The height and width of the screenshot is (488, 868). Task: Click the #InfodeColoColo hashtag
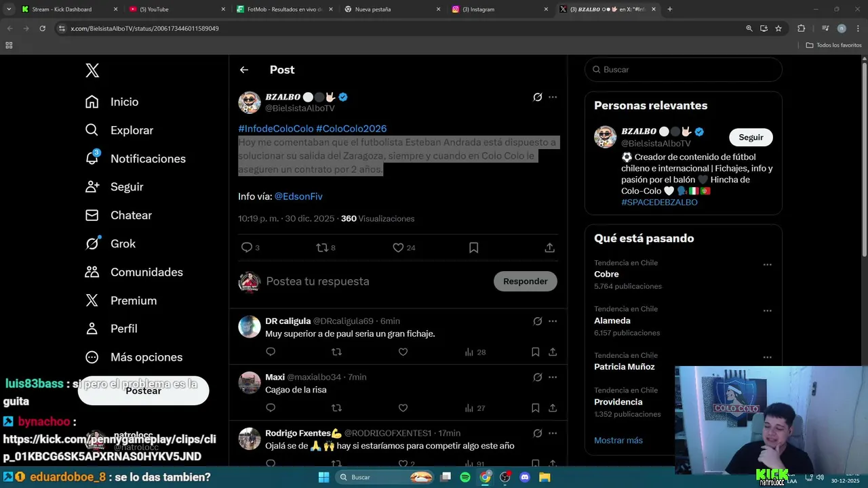pos(275,129)
